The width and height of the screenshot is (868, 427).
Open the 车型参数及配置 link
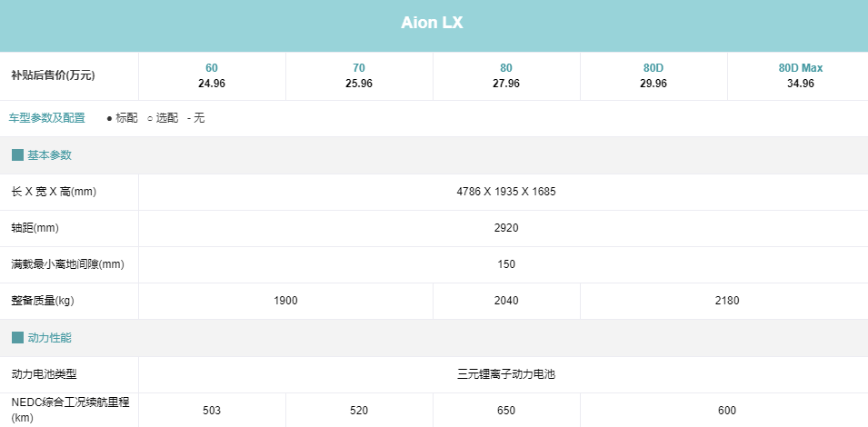(x=47, y=118)
